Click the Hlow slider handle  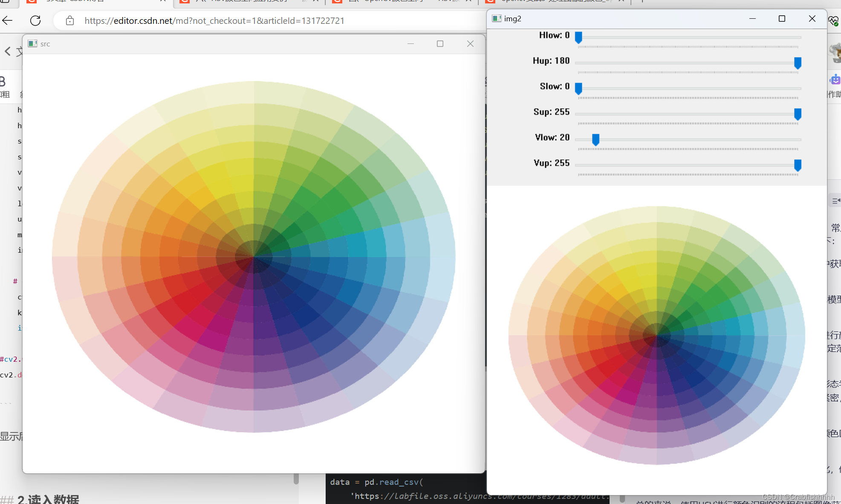(578, 37)
